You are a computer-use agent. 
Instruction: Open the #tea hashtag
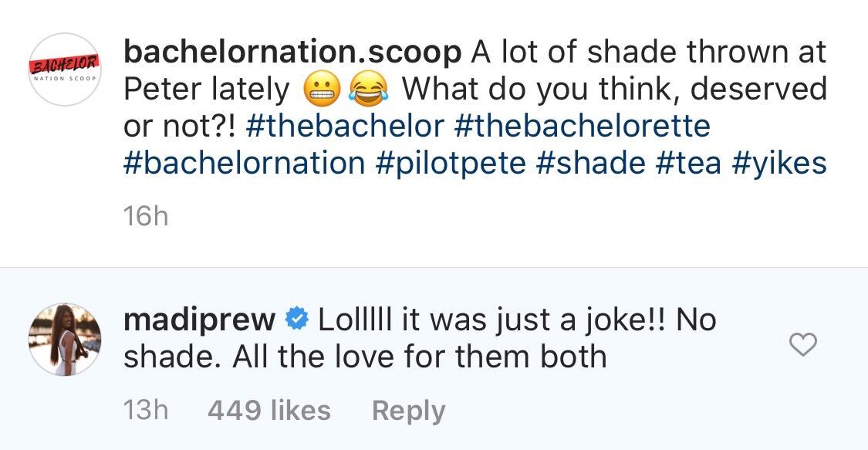tap(647, 164)
